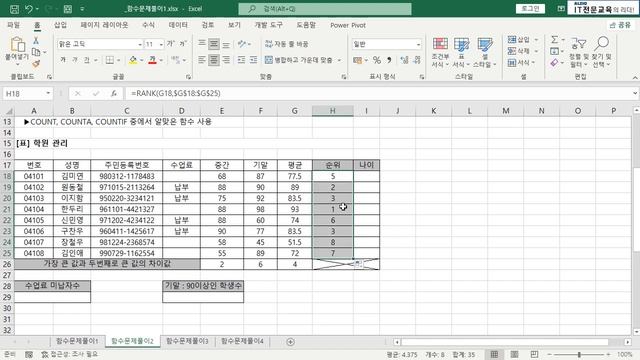Click the Delete cells (삭제) button
The image size is (640, 360).
coord(519,51)
